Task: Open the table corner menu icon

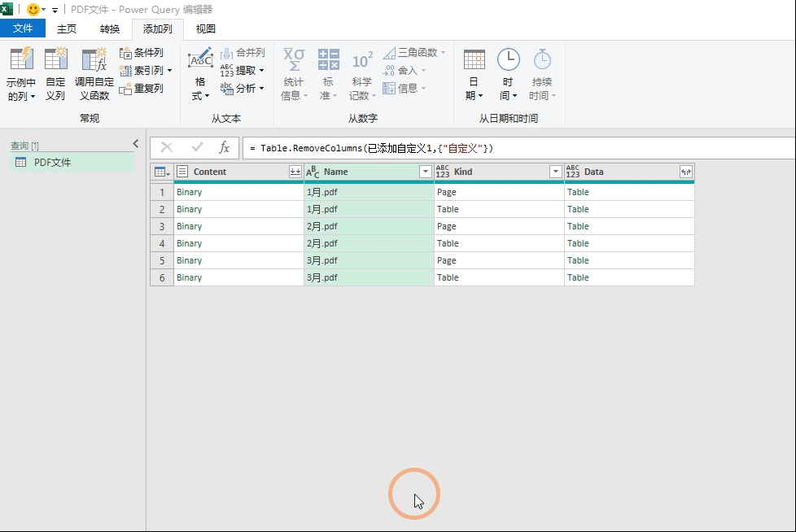Action: (x=162, y=172)
